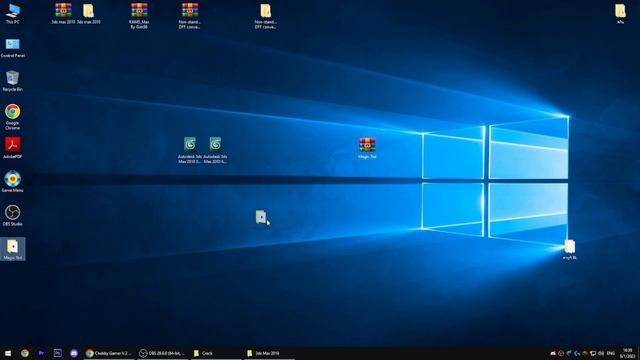
Task: Launch Premiere Pro from the taskbar
Action: tap(41, 353)
